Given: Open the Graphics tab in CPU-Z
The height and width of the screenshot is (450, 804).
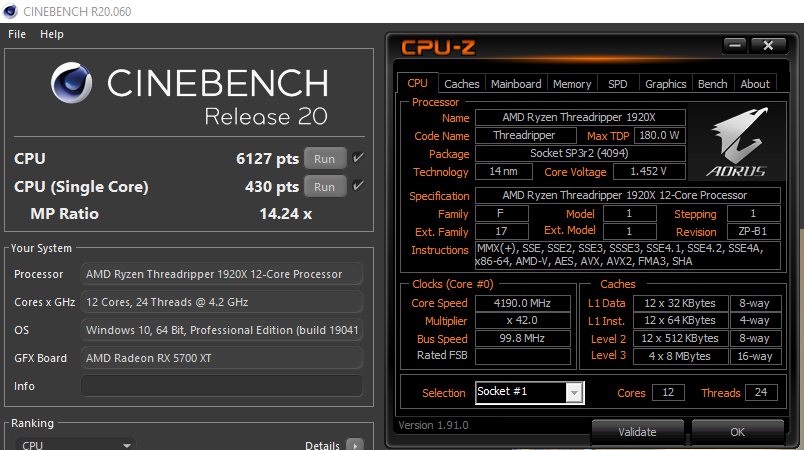Looking at the screenshot, I should [x=666, y=84].
